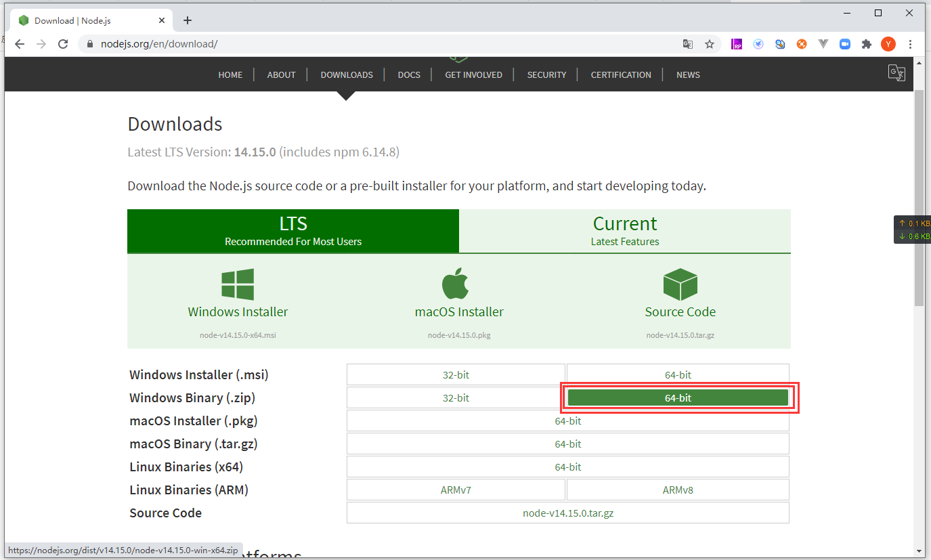This screenshot has width=931, height=560.
Task: Click the node-v14.15.0-x64.msi filename text
Action: [238, 335]
